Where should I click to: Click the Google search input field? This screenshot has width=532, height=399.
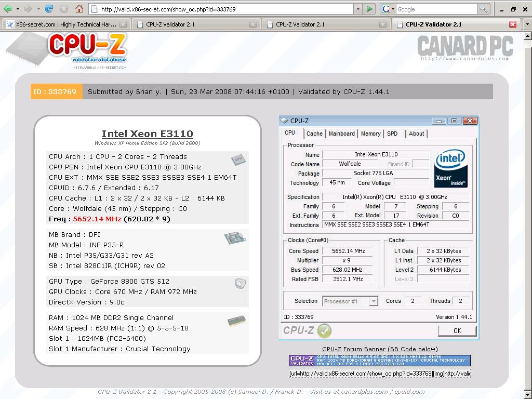(x=436, y=9)
